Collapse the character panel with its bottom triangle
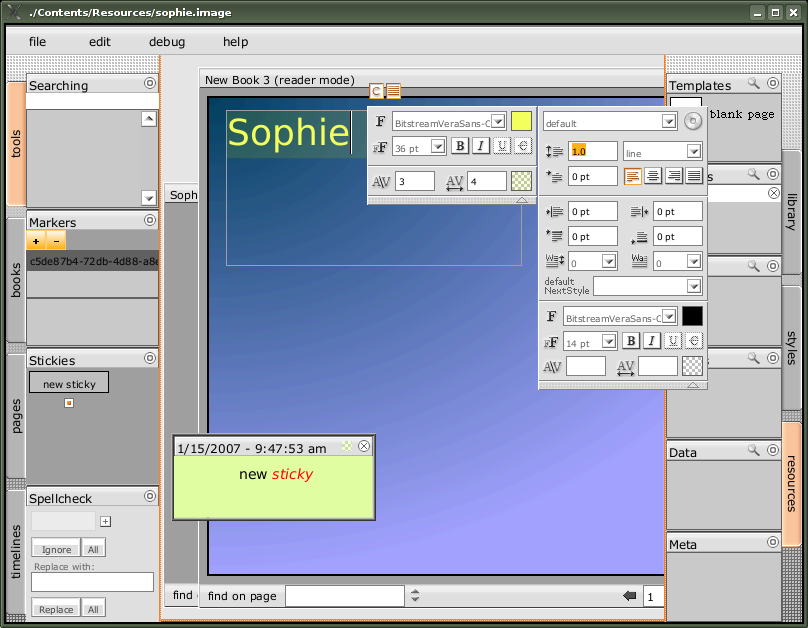 pyautogui.click(x=522, y=200)
